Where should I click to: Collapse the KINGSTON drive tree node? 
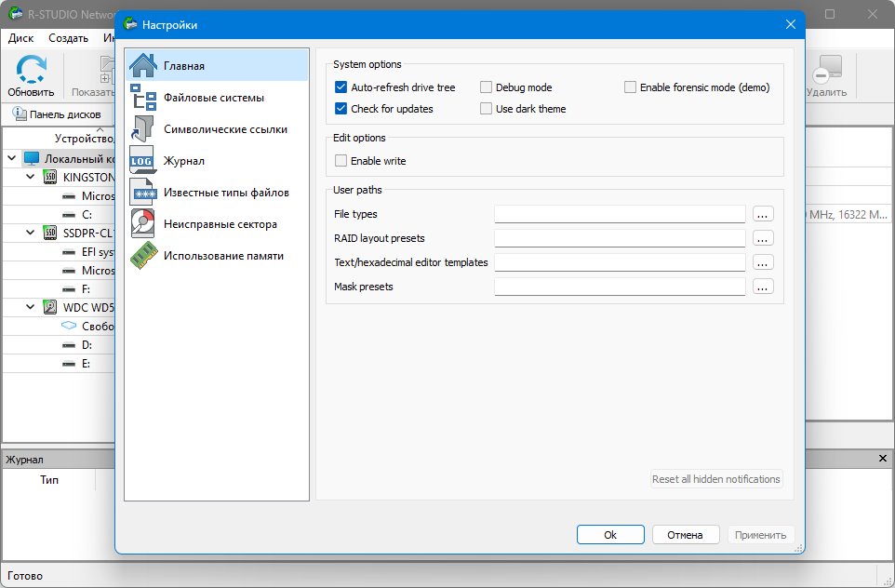click(x=31, y=177)
